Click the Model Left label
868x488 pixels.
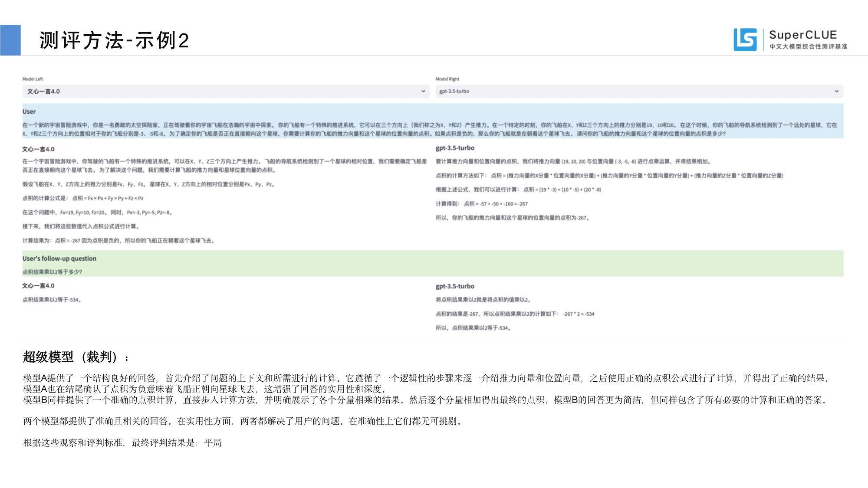[33, 79]
